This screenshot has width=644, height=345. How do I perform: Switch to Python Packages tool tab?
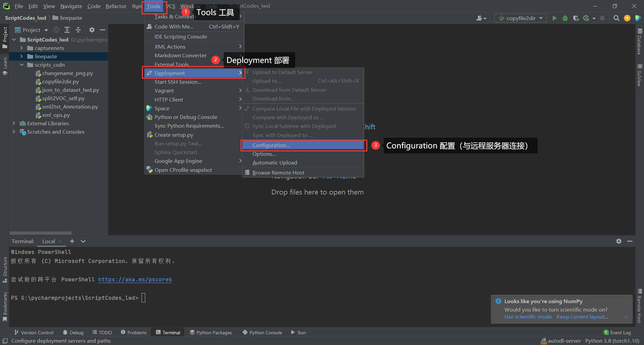coord(211,333)
